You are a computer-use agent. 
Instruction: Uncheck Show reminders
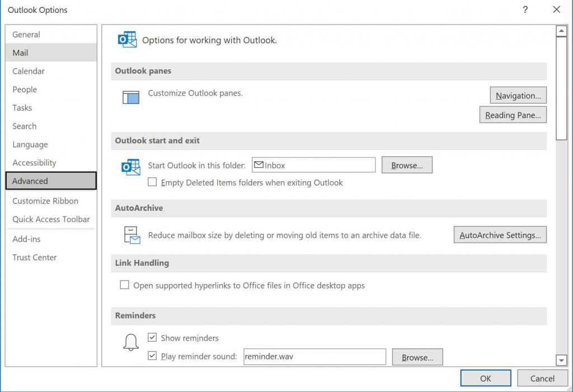[x=152, y=337]
